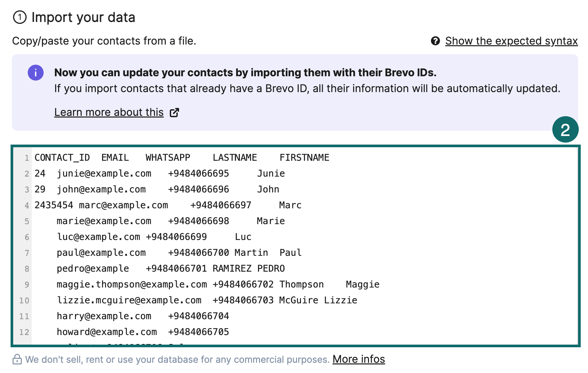This screenshot has height=373, width=588.
Task: Click the circled step 1 icon
Action: pos(19,17)
